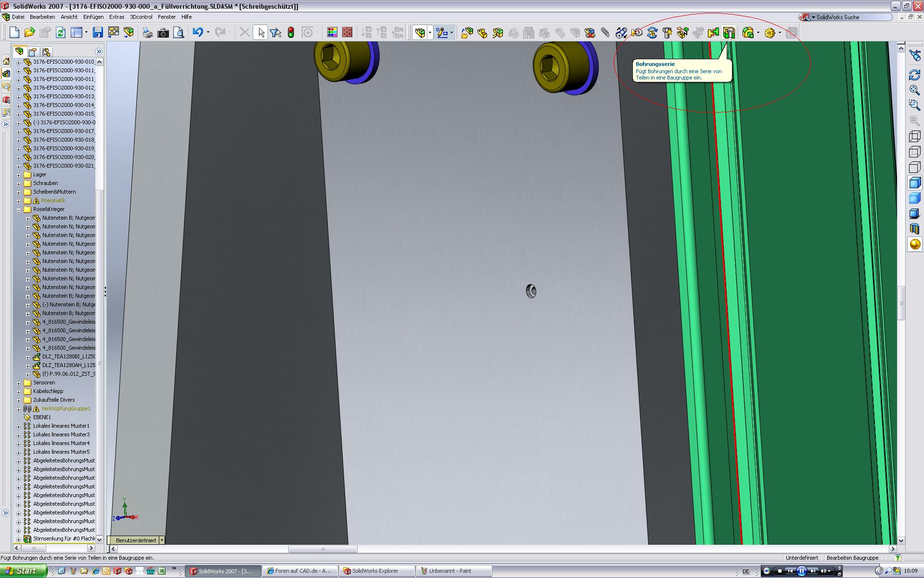
Task: Collapse the Rose&Krieger folder
Action: pos(19,210)
